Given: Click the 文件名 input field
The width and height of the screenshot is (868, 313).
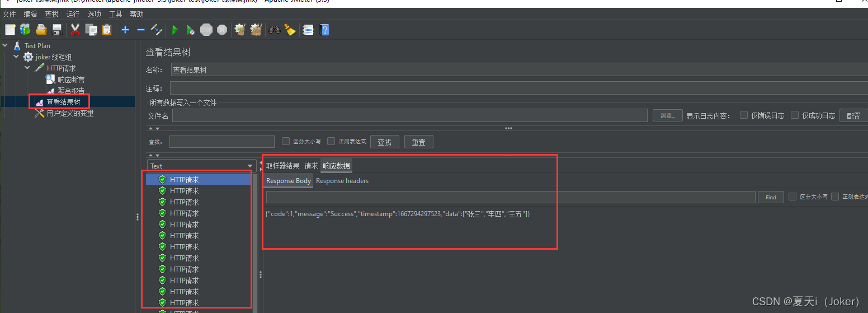Looking at the screenshot, I should pyautogui.click(x=410, y=115).
